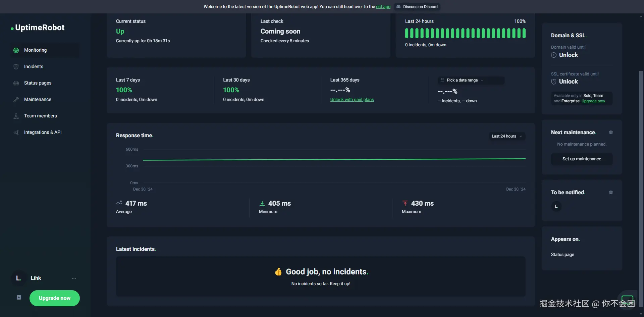Click the Incidents shield icon in sidebar

[x=16, y=67]
